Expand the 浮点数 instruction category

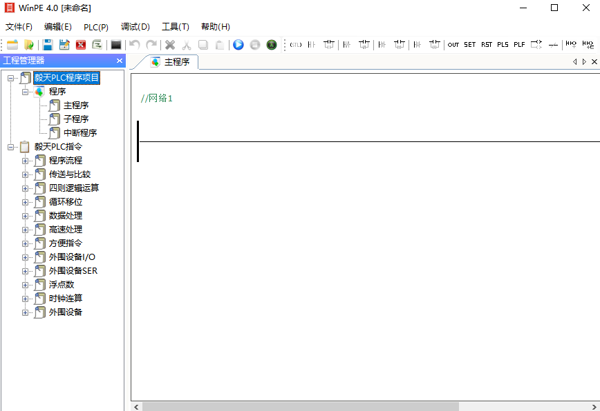click(26, 284)
